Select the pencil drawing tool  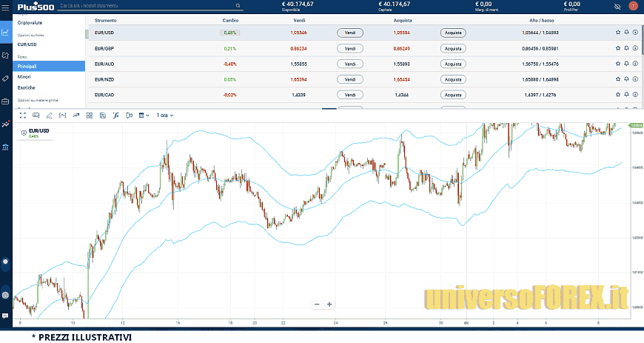(49, 116)
